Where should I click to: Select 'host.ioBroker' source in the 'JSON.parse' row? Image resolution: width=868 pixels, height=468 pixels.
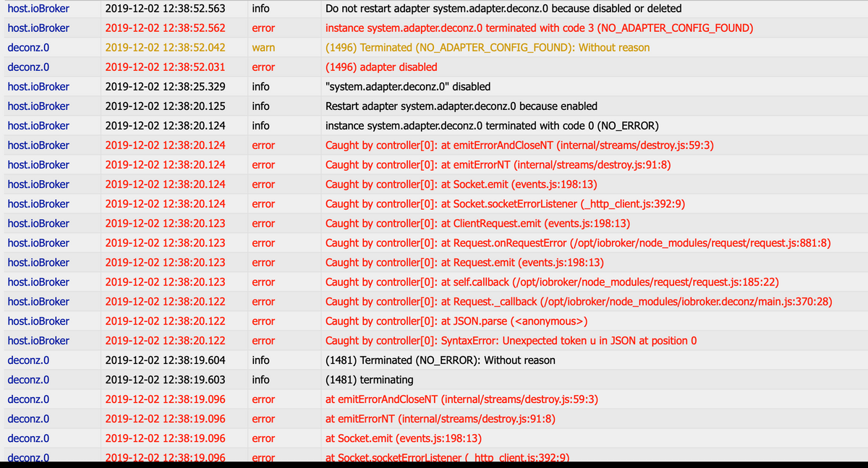point(38,321)
